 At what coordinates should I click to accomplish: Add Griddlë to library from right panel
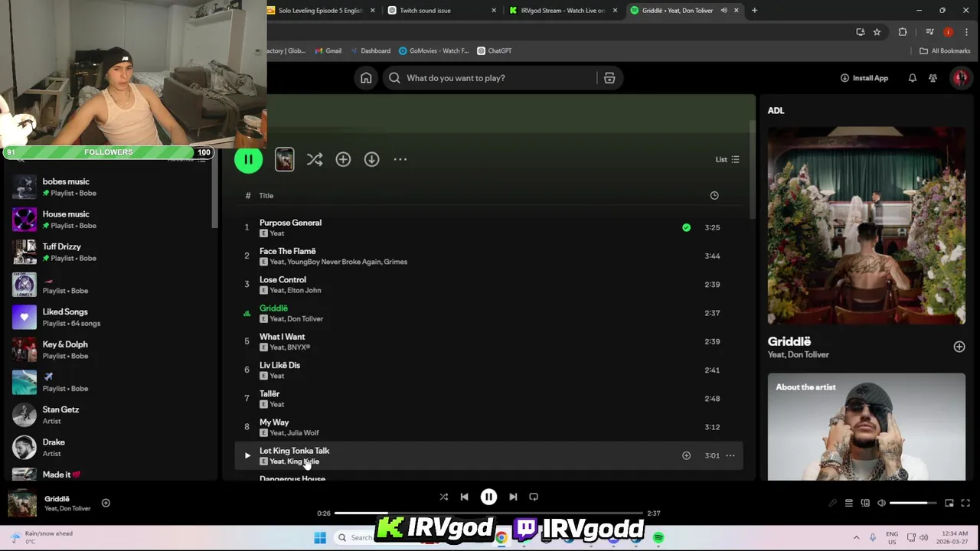click(x=959, y=347)
